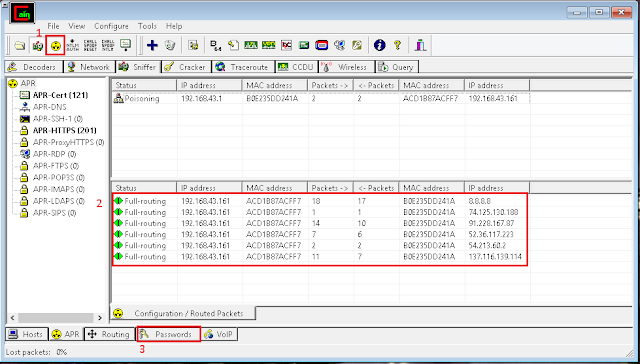Open the CCDU tab
The height and width of the screenshot is (364, 640).
[296, 67]
